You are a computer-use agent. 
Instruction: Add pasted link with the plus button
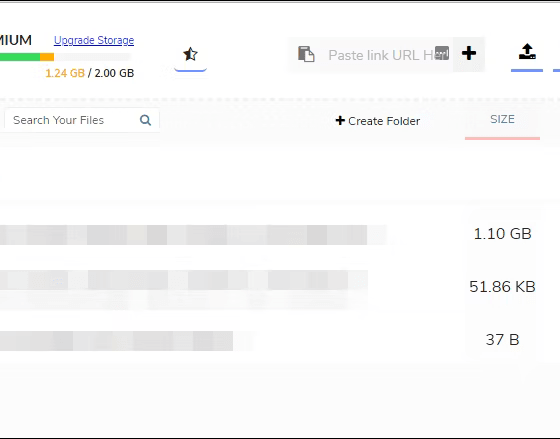(x=469, y=54)
